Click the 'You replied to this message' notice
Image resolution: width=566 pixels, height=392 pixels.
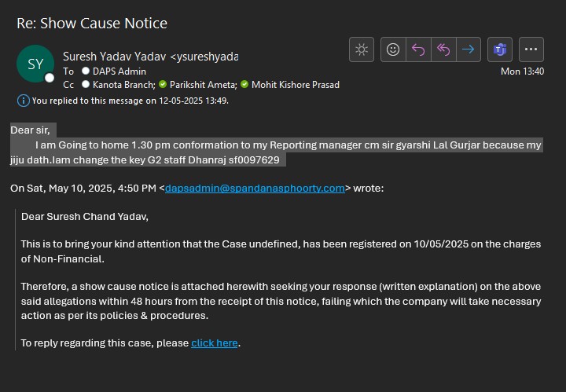click(x=130, y=101)
